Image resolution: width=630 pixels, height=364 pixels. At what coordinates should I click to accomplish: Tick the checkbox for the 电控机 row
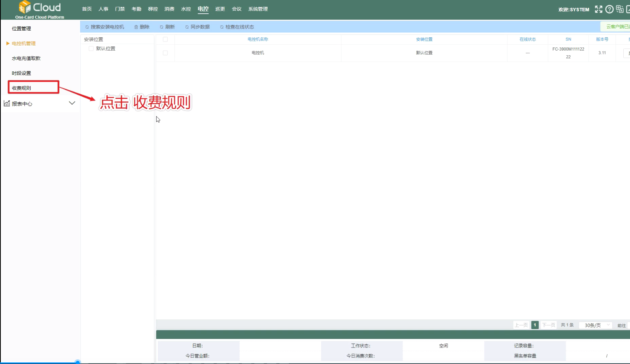pyautogui.click(x=165, y=53)
